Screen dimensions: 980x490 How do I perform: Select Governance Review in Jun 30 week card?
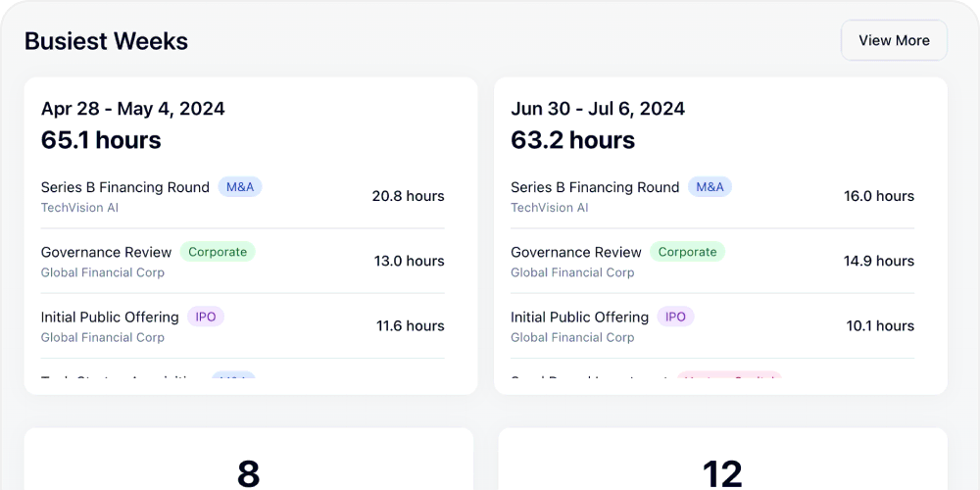point(576,252)
